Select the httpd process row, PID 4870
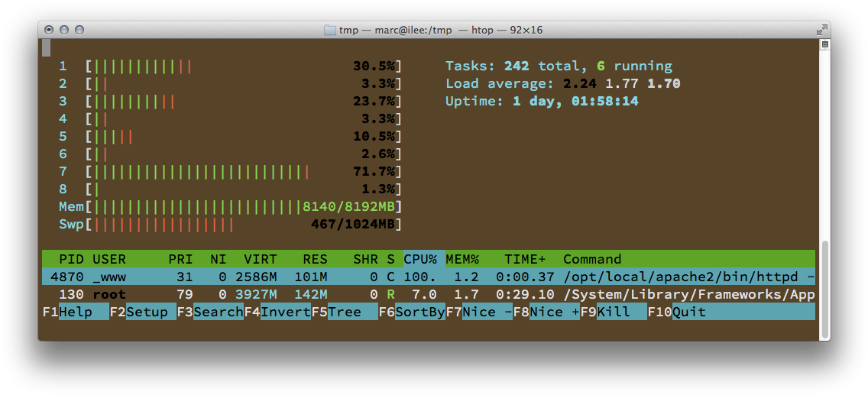 (428, 277)
